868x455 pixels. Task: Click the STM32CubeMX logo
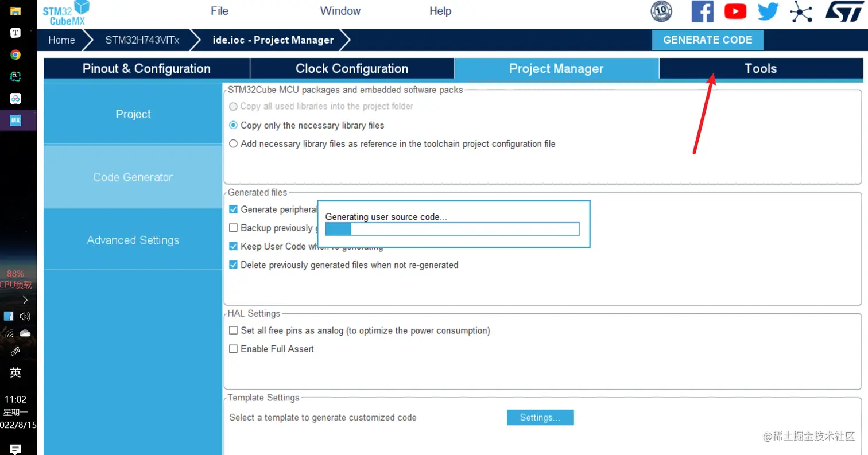click(66, 13)
